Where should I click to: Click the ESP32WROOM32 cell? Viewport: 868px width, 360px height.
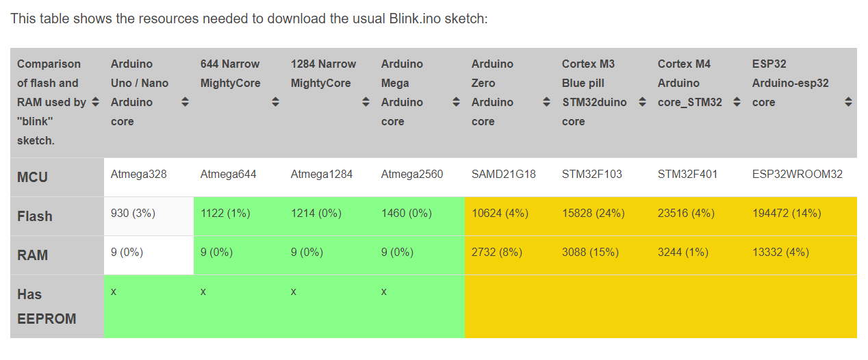pos(797,174)
